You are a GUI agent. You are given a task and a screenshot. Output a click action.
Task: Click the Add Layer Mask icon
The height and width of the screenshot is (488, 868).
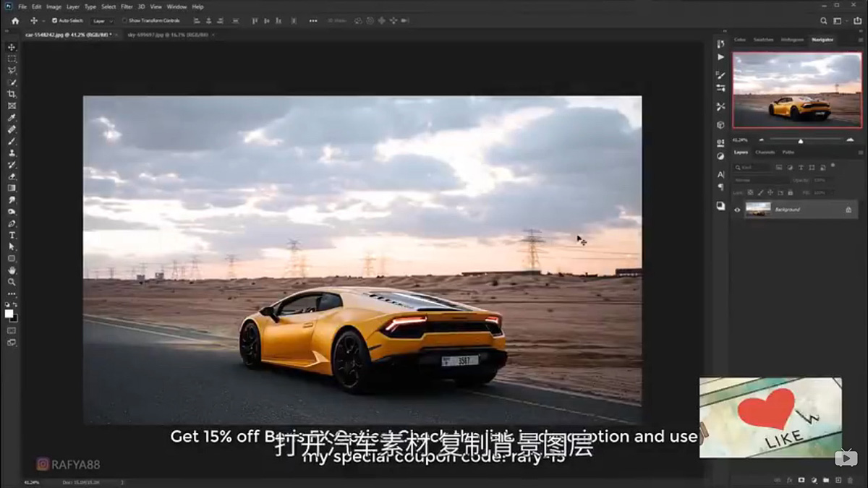coord(801,479)
